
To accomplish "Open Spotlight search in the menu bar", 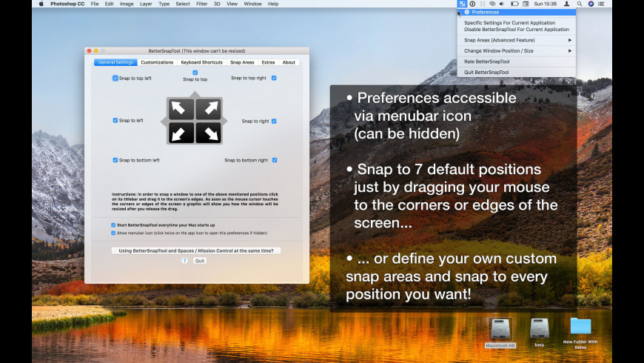I will pyautogui.click(x=580, y=4).
